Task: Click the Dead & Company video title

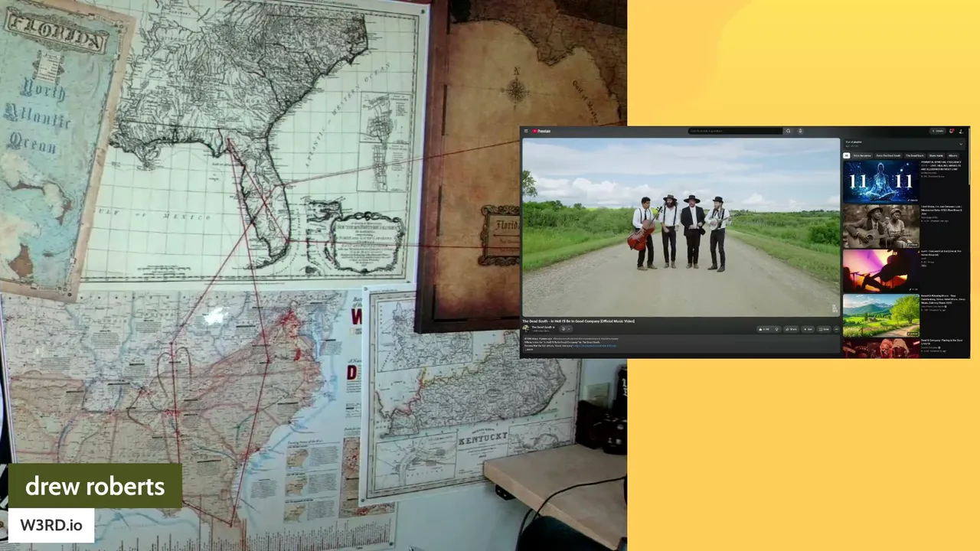Action: click(x=942, y=342)
